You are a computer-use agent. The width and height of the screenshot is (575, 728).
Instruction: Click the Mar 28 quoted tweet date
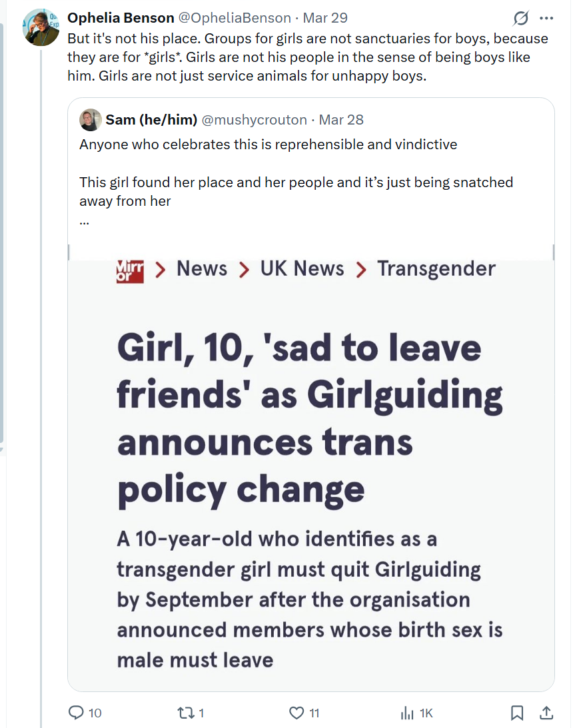tap(341, 120)
